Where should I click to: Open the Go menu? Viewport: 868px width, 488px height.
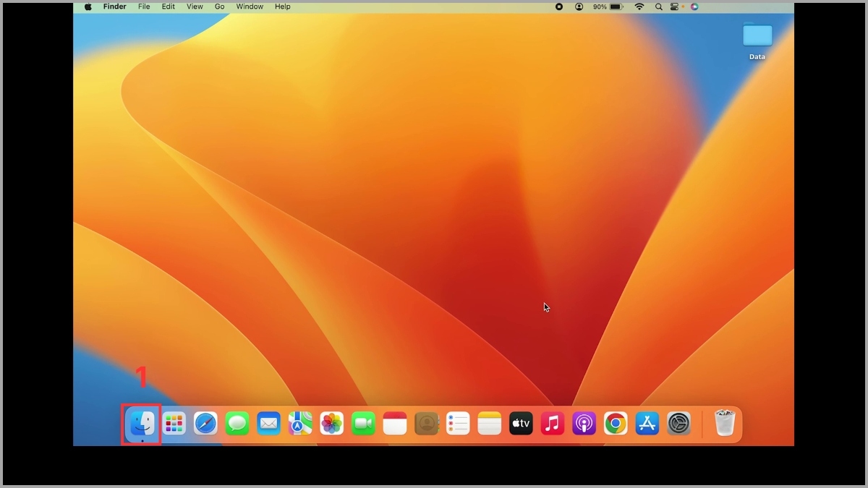point(219,7)
